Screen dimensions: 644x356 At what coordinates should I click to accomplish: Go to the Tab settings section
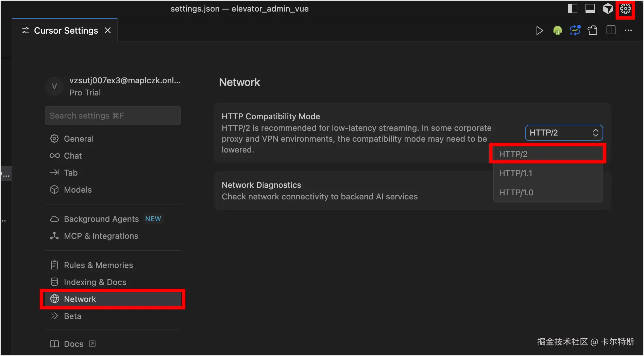click(113, 173)
